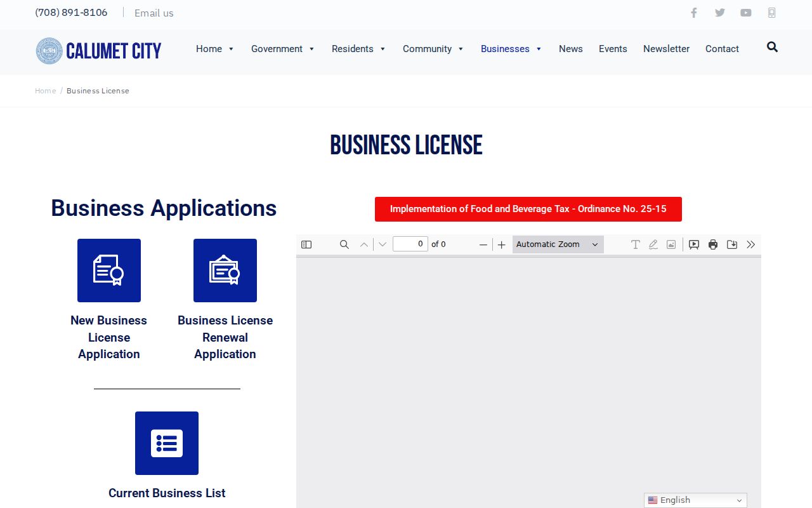
Task: Click the Calumet City seal logo
Action: [x=49, y=51]
